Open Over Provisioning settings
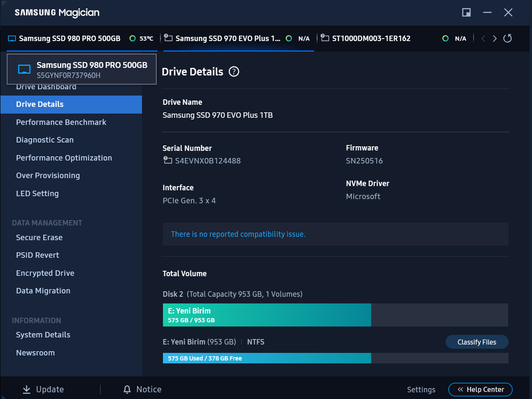 coord(48,176)
